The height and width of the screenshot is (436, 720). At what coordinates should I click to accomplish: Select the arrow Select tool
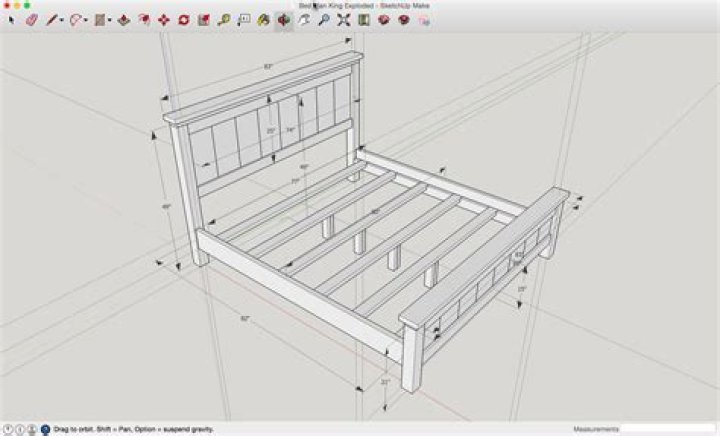click(11, 20)
